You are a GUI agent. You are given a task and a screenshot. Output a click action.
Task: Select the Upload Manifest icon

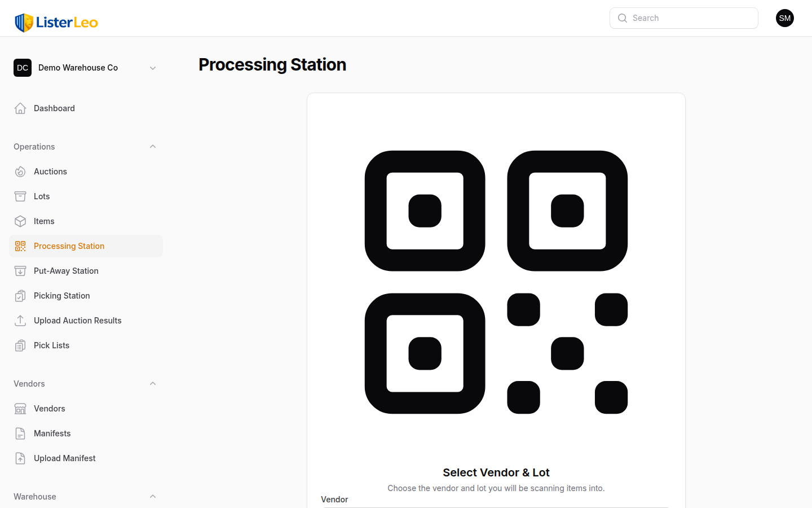20,458
